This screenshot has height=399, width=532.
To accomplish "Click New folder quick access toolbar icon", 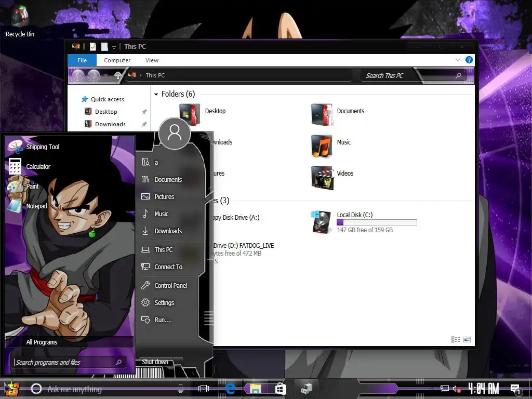I will click(x=104, y=46).
